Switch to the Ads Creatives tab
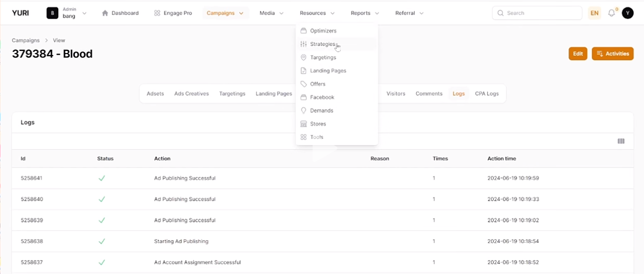This screenshot has height=274, width=644. click(191, 94)
